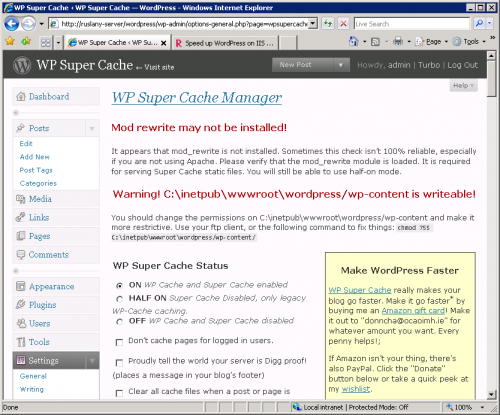Check Clear all cache files option
The height and width of the screenshot is (415, 500).
(119, 393)
